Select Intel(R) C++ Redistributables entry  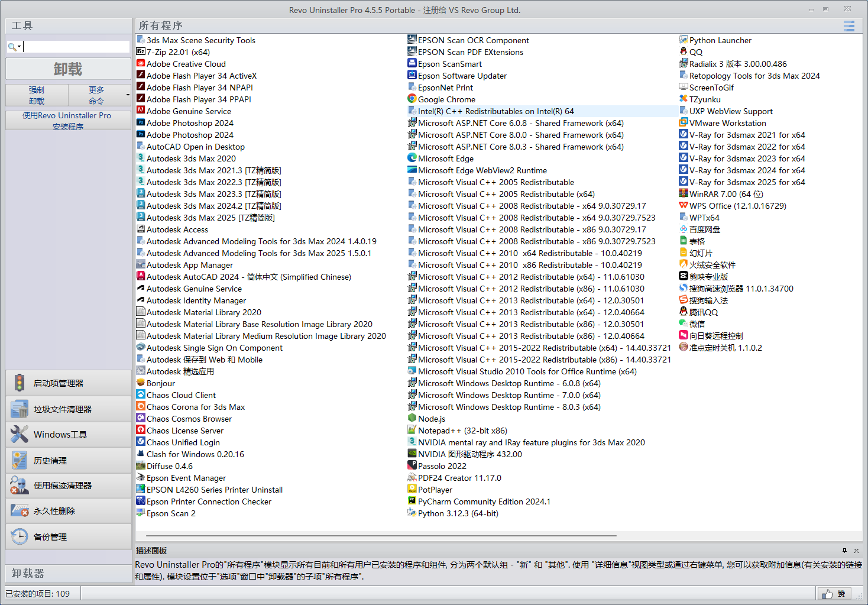click(x=491, y=111)
